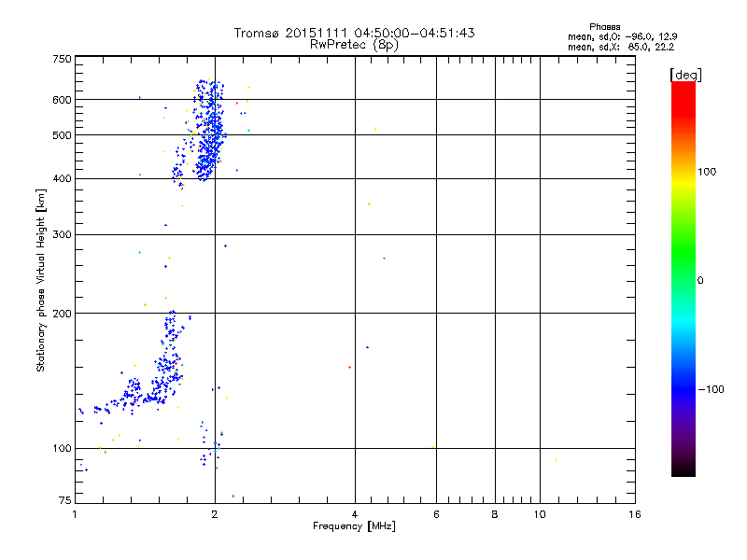747x560 pixels.
Task: Click the black bottom of the phase colorbar
Action: (684, 469)
